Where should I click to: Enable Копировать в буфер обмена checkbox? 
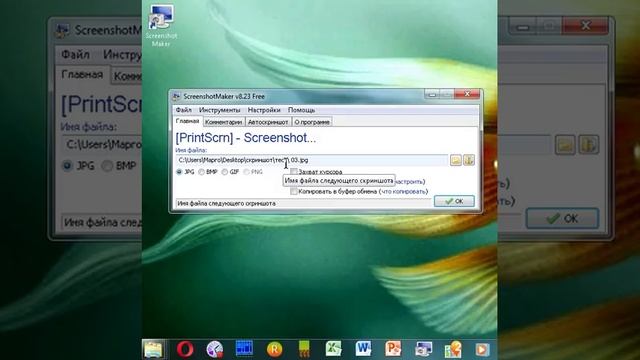(x=294, y=191)
